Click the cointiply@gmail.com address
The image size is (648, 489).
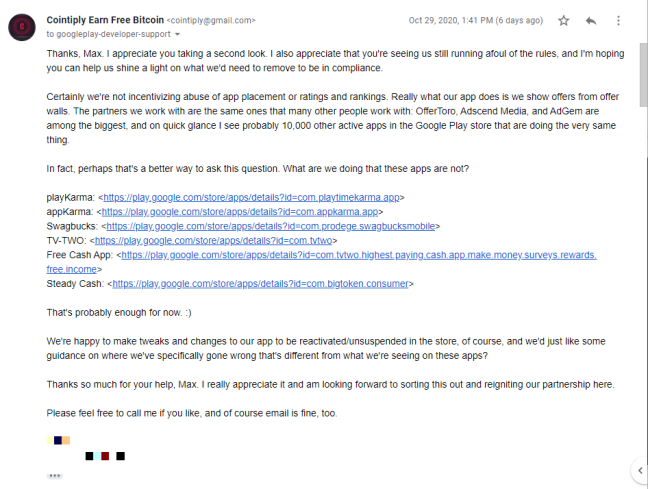(x=211, y=20)
